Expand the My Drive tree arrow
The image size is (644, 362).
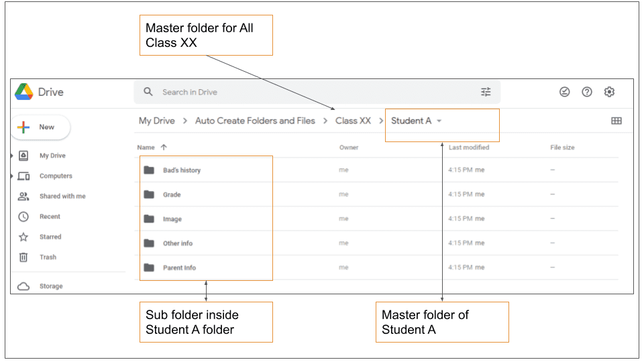pos(12,156)
